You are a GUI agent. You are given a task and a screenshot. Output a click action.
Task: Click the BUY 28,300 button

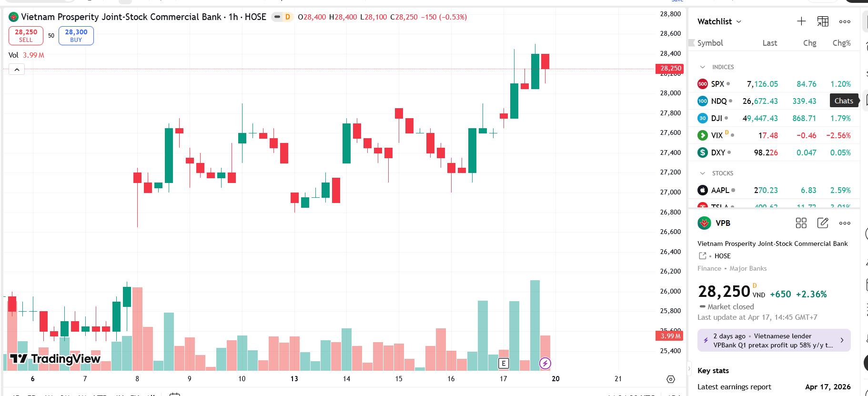pyautogui.click(x=76, y=36)
